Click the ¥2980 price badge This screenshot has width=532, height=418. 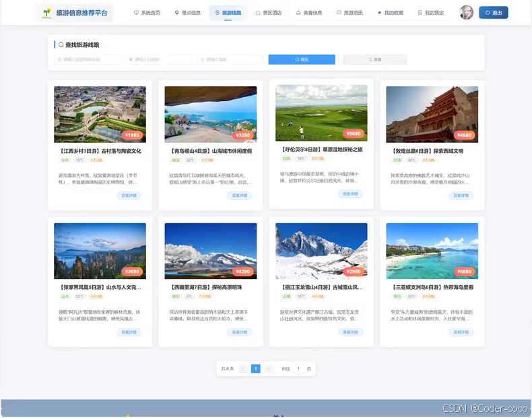[x=354, y=272]
